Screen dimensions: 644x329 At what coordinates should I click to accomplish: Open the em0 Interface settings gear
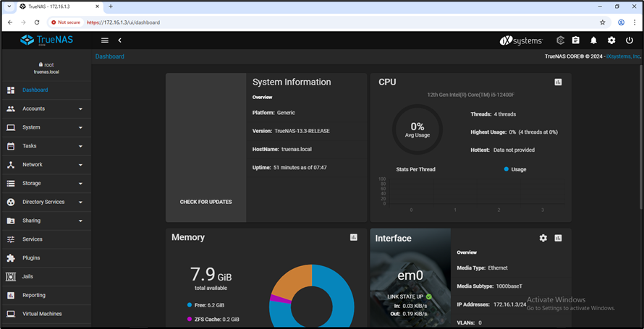543,238
